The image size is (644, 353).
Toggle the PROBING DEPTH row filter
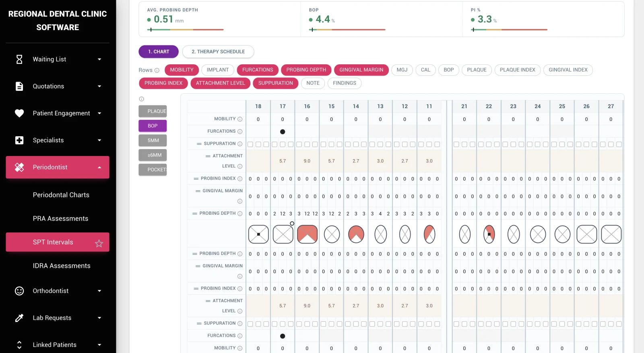306,70
